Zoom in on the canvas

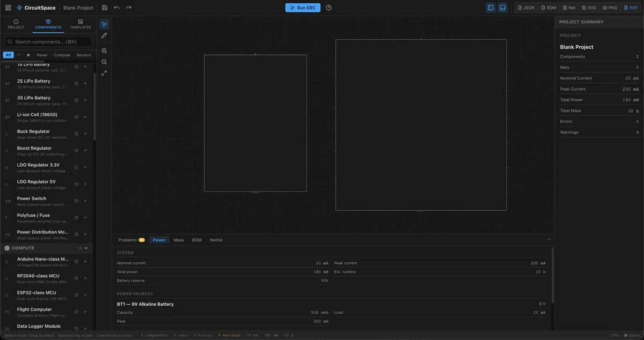(104, 51)
